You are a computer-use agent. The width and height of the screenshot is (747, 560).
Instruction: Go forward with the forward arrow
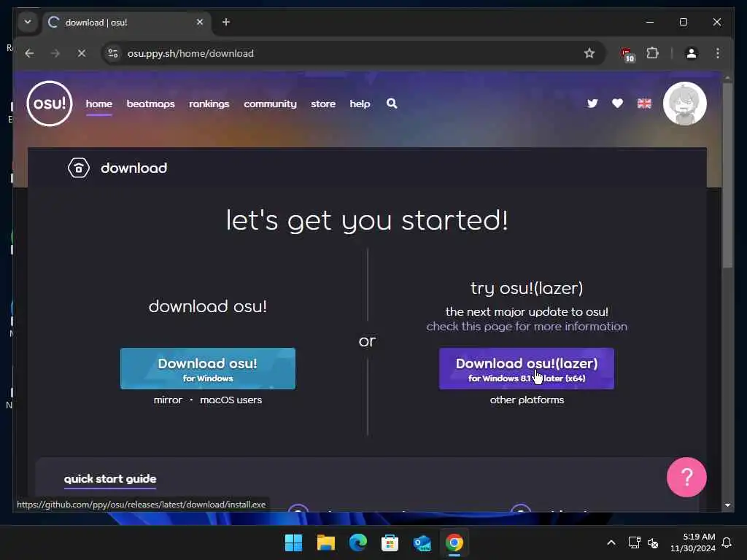coord(55,53)
